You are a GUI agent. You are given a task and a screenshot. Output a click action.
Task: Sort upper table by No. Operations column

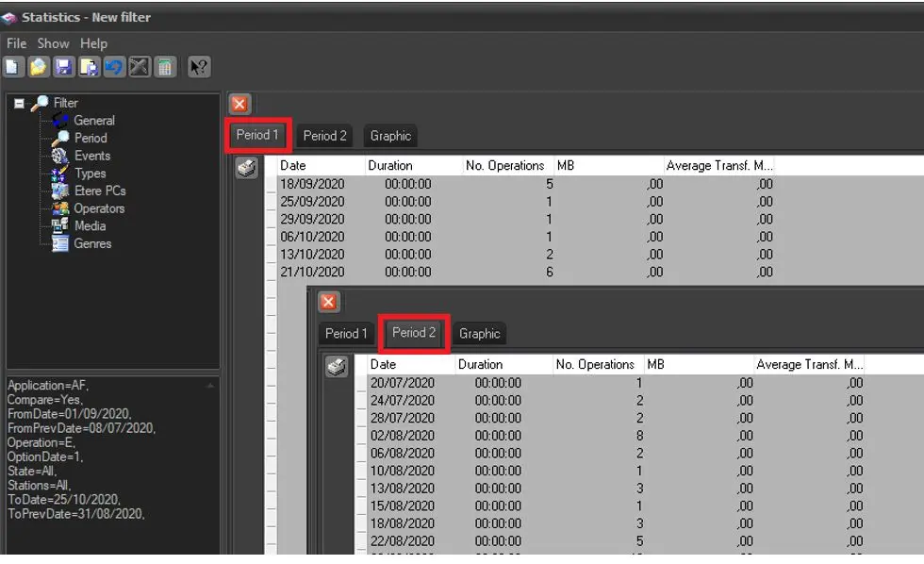504,166
